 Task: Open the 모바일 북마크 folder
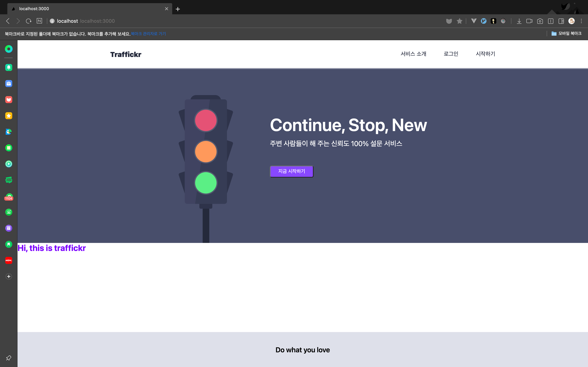(x=566, y=34)
